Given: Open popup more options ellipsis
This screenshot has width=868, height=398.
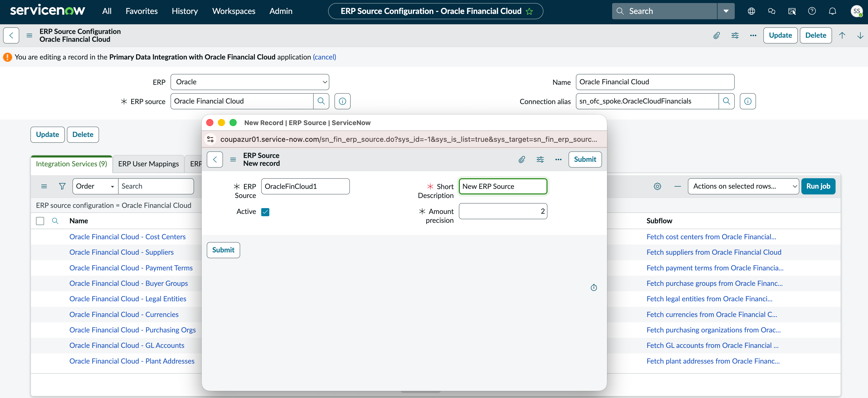Looking at the screenshot, I should (x=558, y=159).
